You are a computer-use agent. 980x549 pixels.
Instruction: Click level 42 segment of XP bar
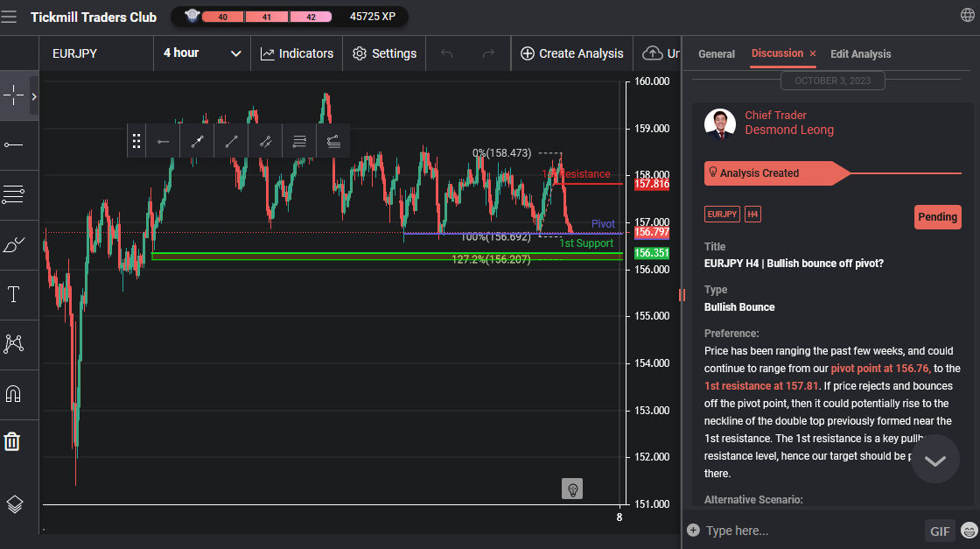click(311, 17)
